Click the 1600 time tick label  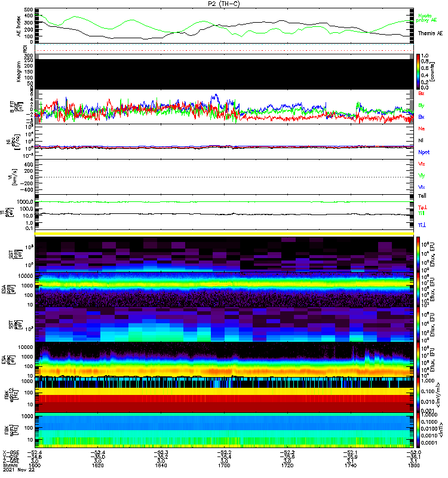(x=35, y=465)
